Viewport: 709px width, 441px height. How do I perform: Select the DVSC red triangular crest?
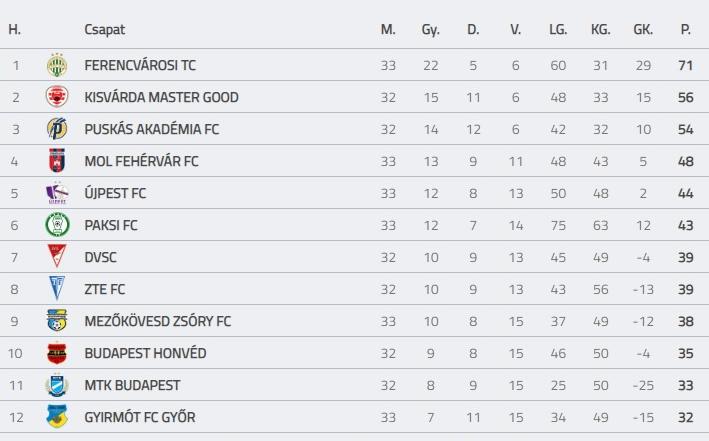point(57,256)
